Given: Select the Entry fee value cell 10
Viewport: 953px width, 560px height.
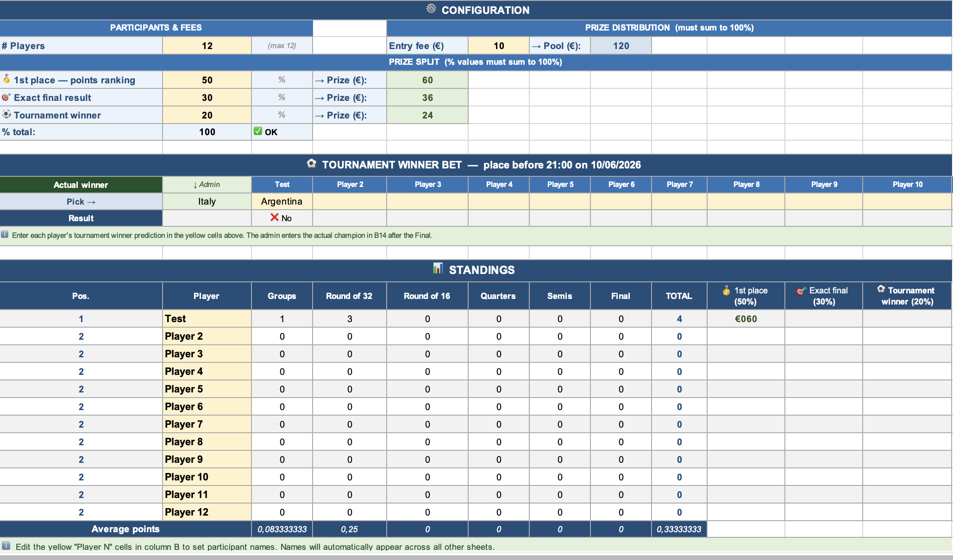Looking at the screenshot, I should coord(499,46).
